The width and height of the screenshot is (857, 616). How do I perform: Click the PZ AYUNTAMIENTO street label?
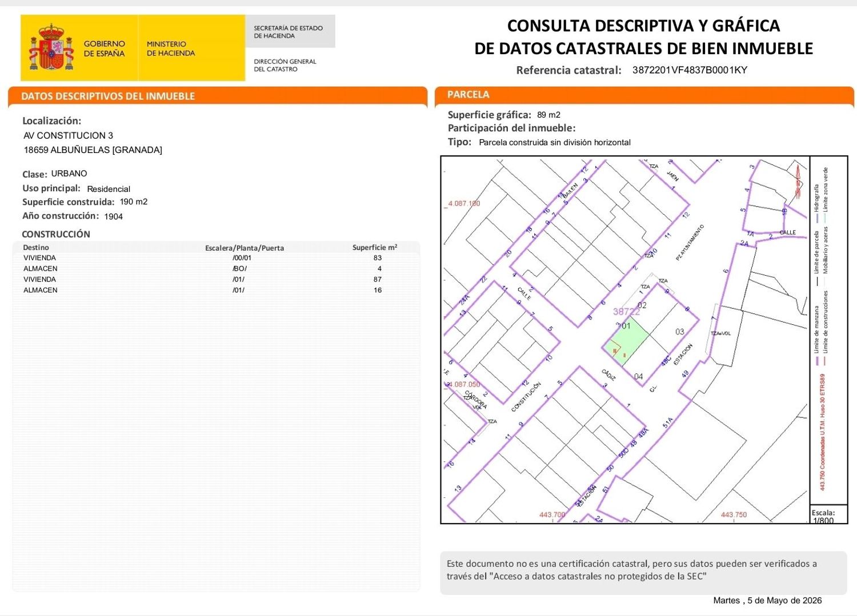click(x=690, y=243)
